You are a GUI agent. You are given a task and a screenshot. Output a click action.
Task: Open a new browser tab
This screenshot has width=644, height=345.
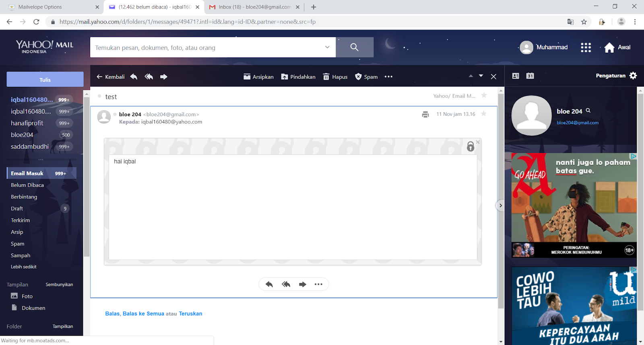pyautogui.click(x=314, y=7)
